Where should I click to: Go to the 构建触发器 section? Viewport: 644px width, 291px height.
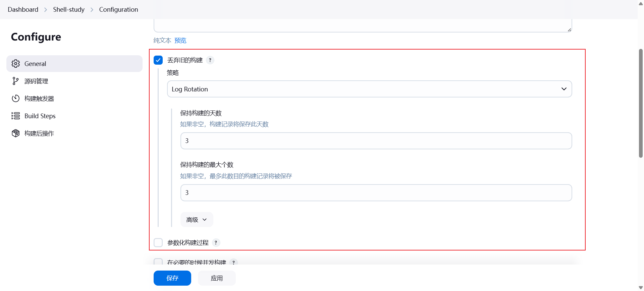pyautogui.click(x=74, y=98)
